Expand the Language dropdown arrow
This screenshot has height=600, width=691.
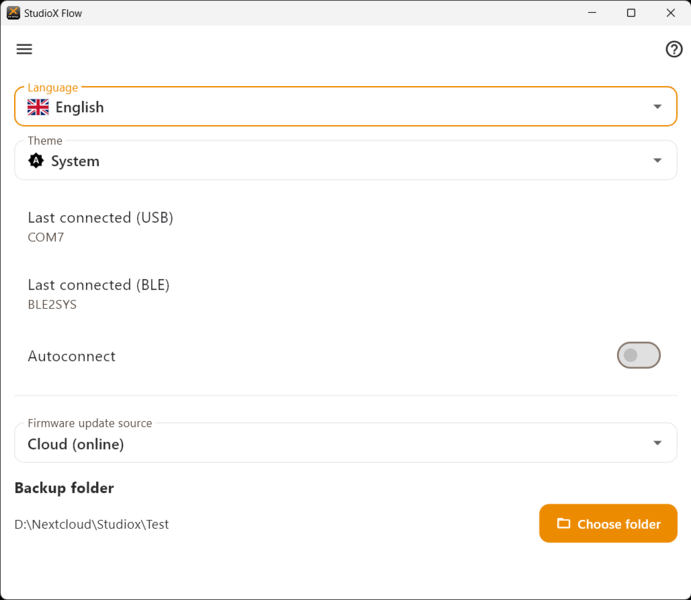657,107
